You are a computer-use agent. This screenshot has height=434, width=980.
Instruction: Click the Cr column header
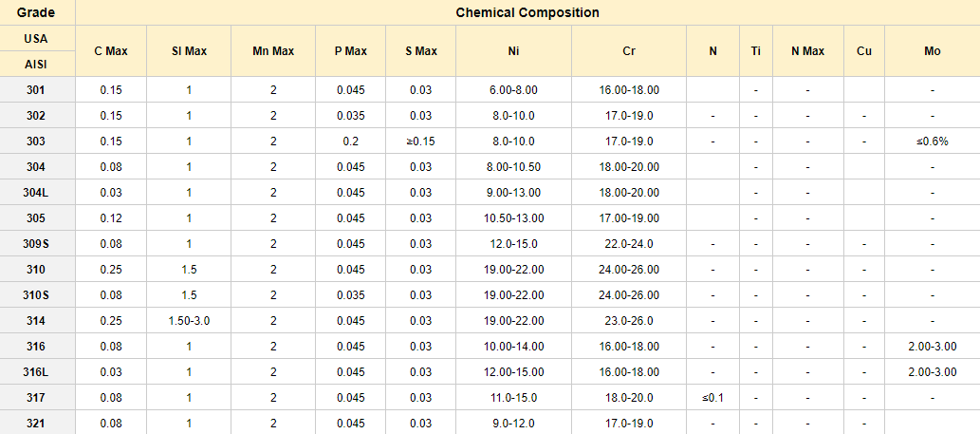point(629,51)
